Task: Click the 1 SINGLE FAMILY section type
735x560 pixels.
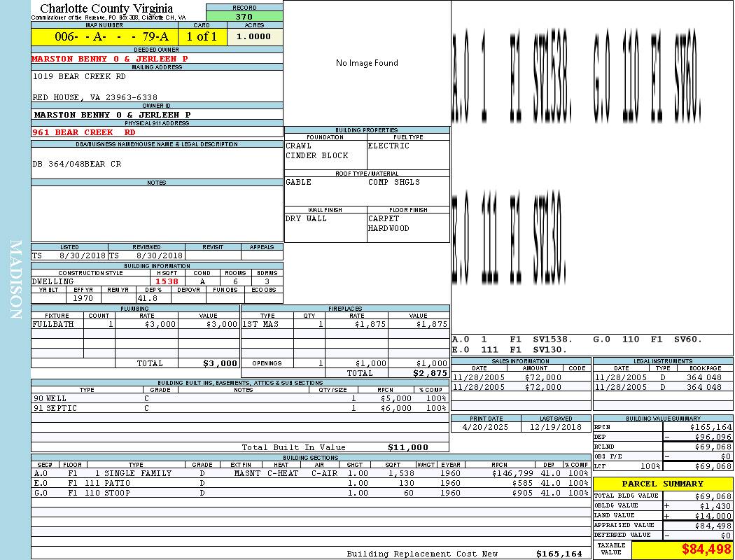Action: click(133, 474)
